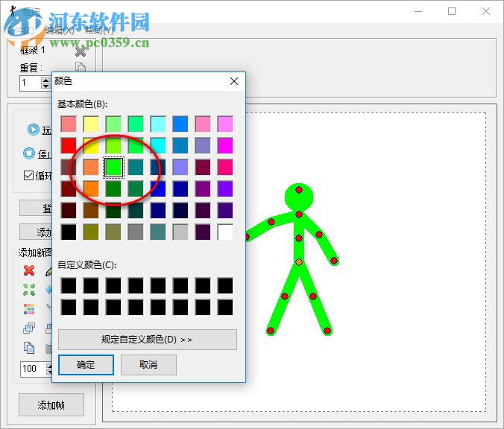Select the dark green swatch below selected green
504x429 pixels.
pyautogui.click(x=113, y=189)
